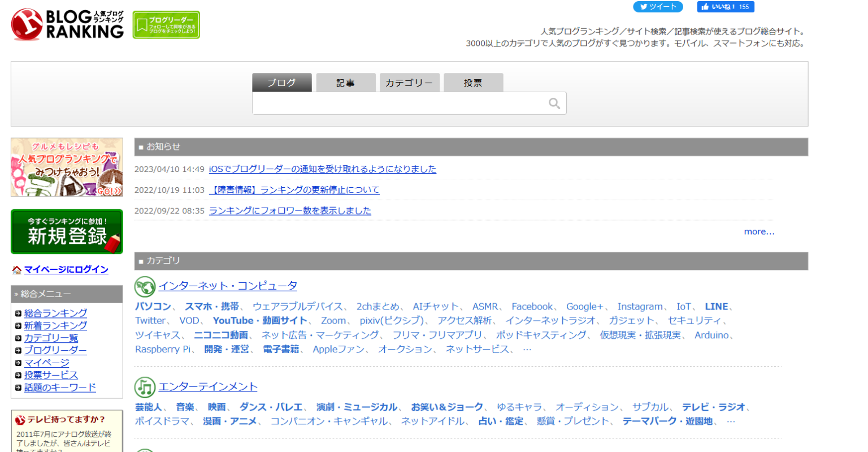
Task: Click the インターネット・コンピュータ globe icon
Action: point(145,287)
